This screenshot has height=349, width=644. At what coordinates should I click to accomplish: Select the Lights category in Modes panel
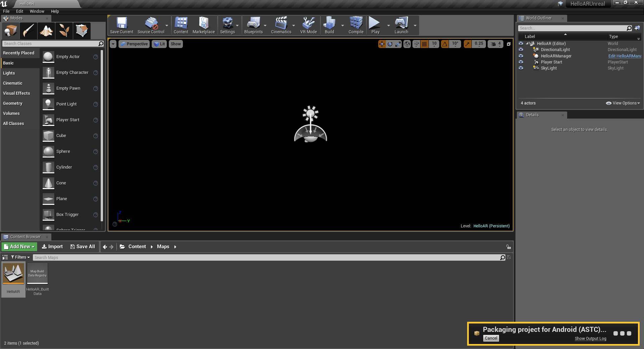9,73
